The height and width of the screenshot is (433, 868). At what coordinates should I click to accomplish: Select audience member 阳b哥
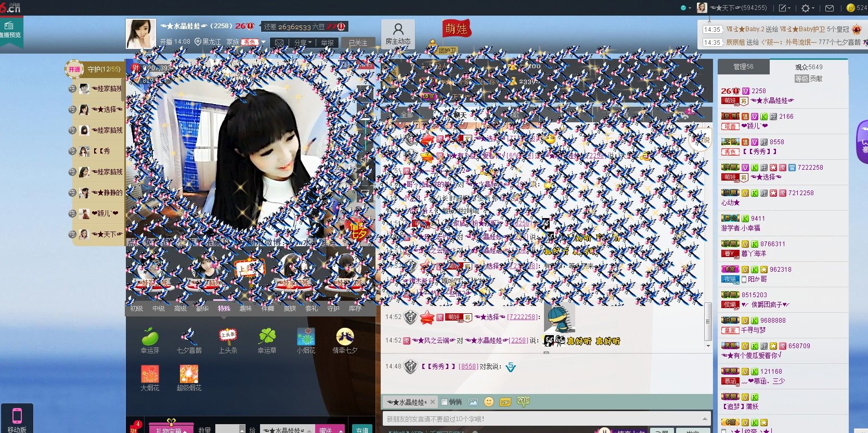point(783,274)
